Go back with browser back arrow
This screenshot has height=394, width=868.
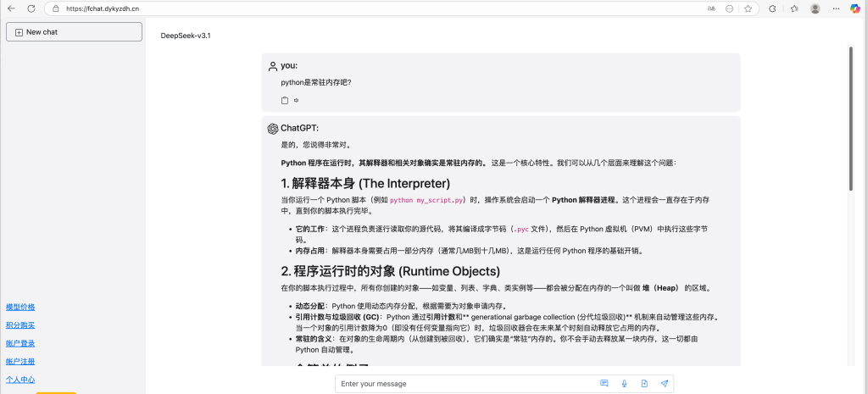pyautogui.click(x=11, y=8)
